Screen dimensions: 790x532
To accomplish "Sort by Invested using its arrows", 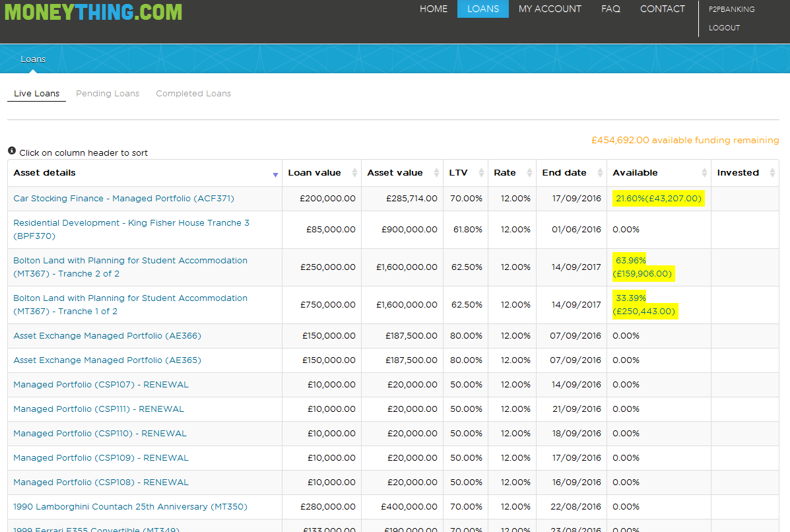I will (772, 173).
